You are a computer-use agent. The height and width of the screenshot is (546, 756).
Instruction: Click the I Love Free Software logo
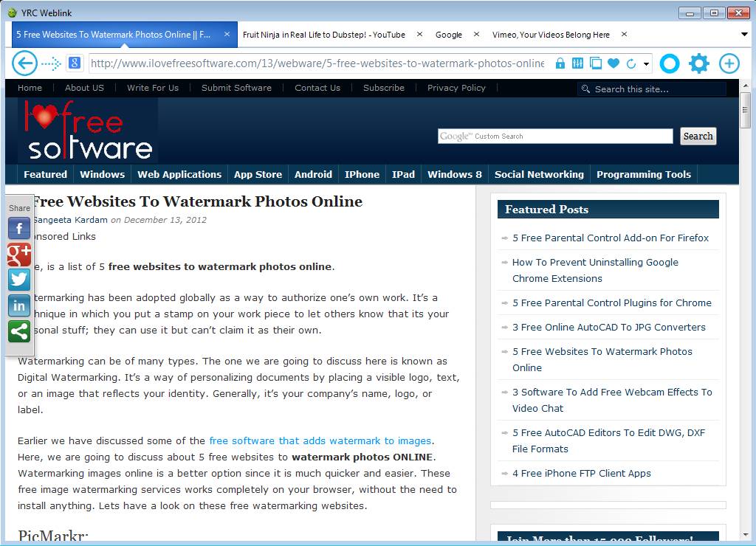89,130
